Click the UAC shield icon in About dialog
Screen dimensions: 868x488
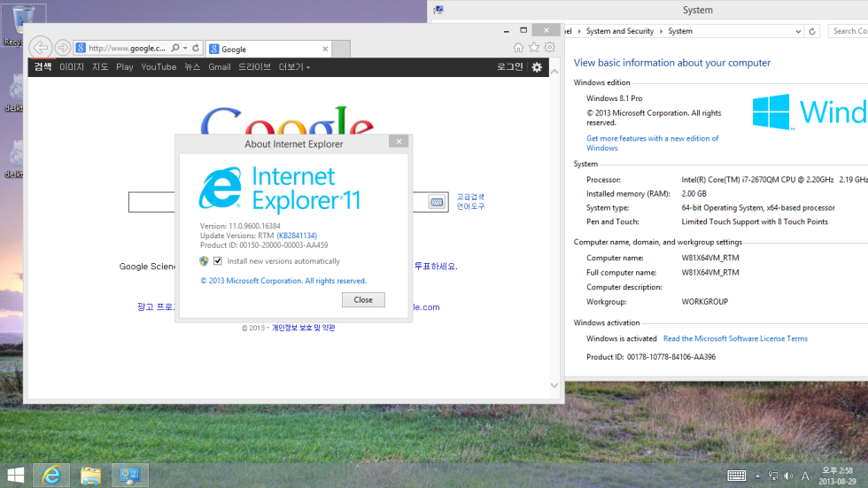point(205,261)
